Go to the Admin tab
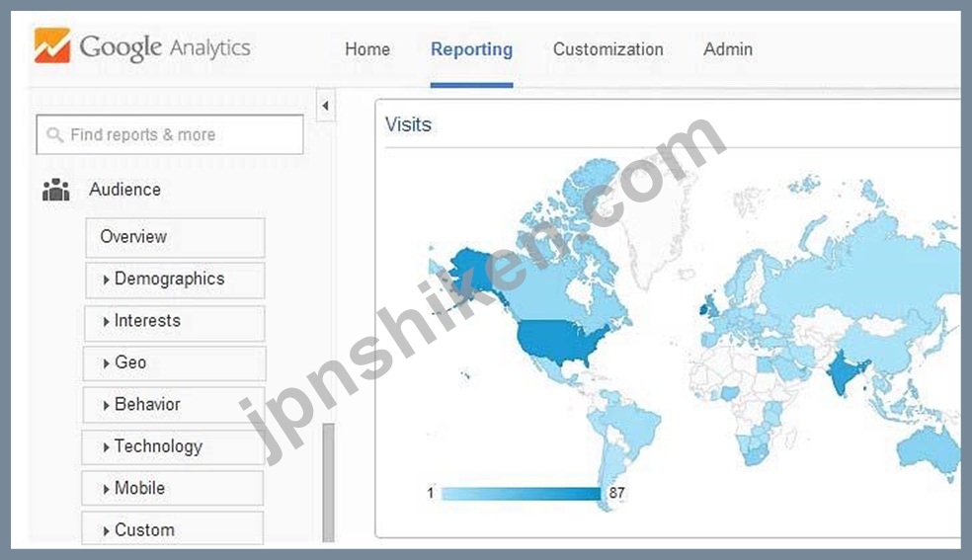Image resolution: width=972 pixels, height=560 pixels. [x=728, y=49]
